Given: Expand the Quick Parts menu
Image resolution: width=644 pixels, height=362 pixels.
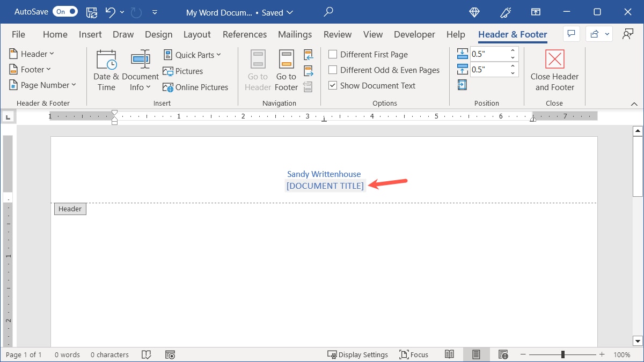Looking at the screenshot, I should click(x=193, y=54).
